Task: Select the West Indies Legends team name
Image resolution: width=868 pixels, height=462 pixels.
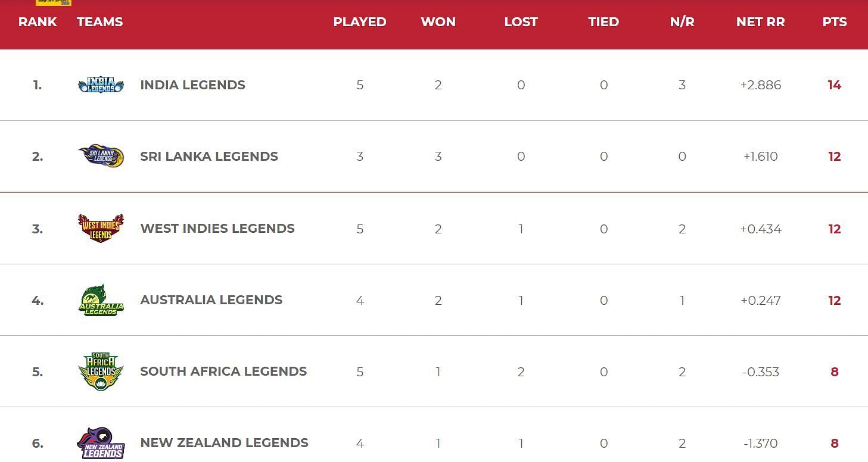Action: [x=217, y=229]
